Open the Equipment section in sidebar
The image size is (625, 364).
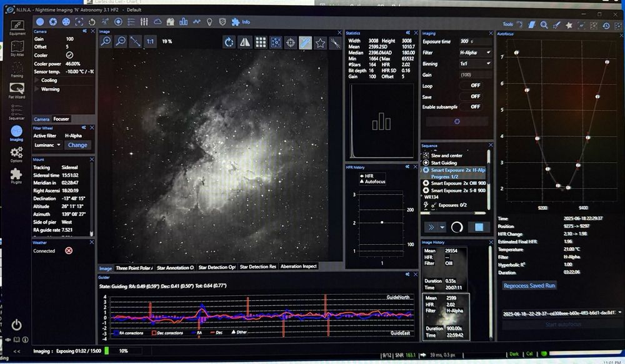(17, 27)
